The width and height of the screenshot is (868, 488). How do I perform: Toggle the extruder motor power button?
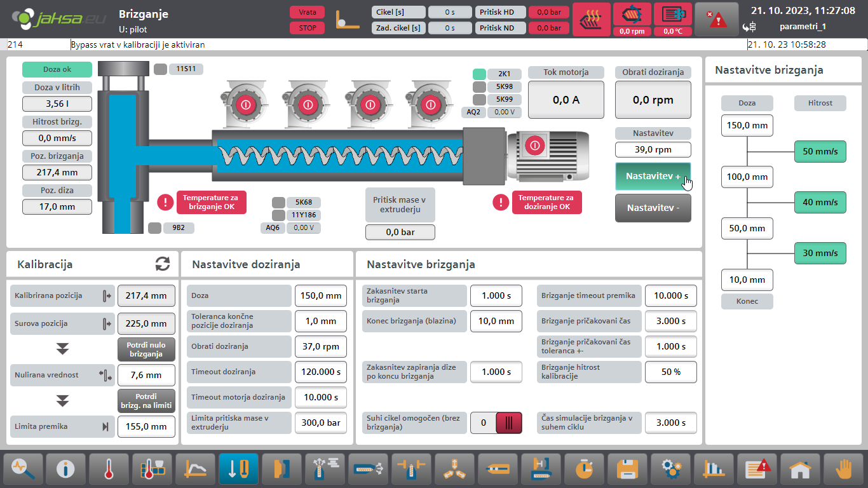point(535,146)
